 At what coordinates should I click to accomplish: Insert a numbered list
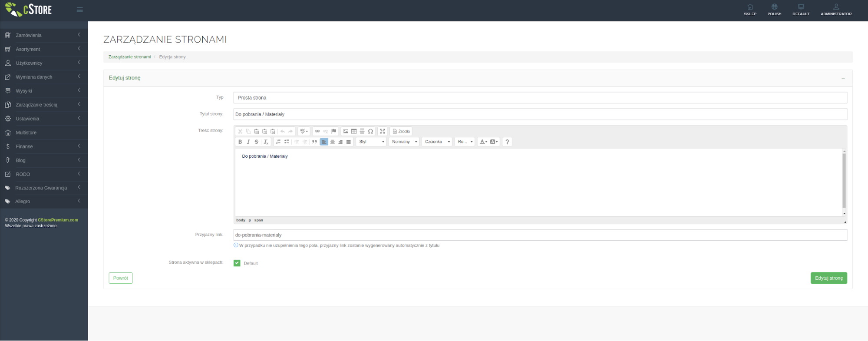(278, 142)
